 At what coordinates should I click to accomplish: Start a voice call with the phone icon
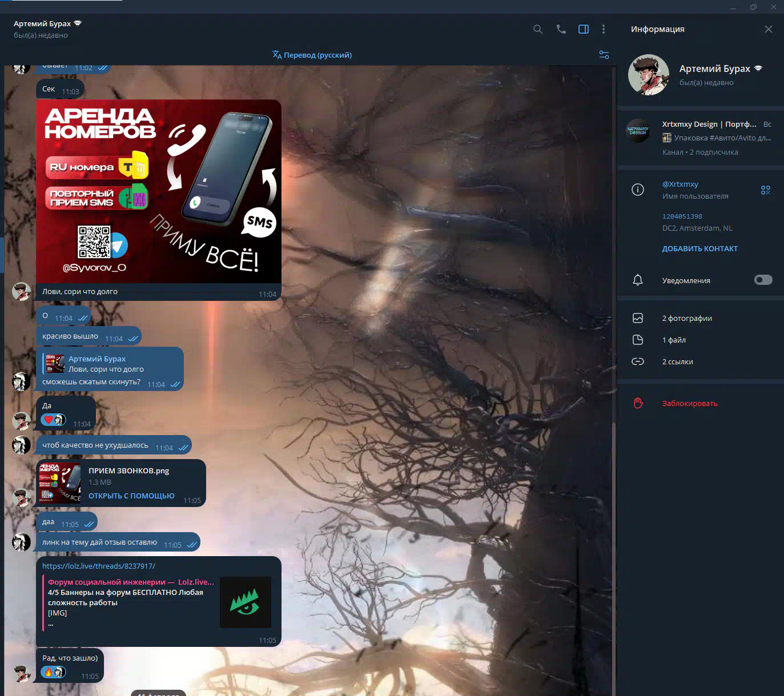(561, 29)
